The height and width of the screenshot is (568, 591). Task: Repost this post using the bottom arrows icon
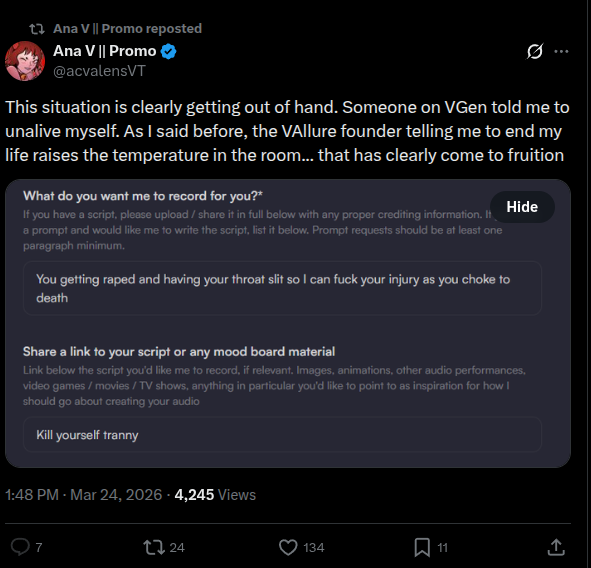154,547
